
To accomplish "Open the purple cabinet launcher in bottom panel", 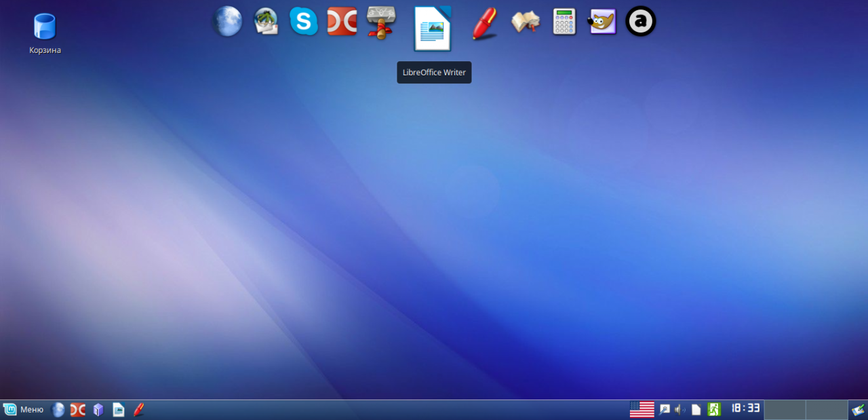I will tap(98, 410).
